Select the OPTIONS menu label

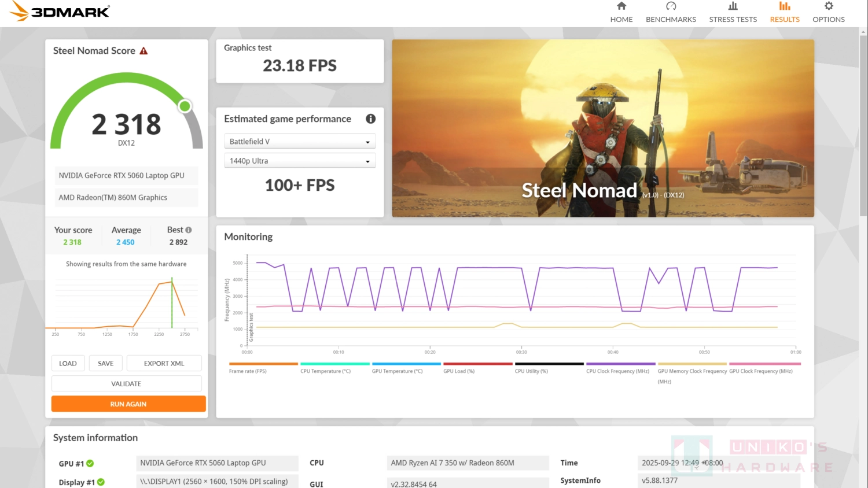pos(829,19)
